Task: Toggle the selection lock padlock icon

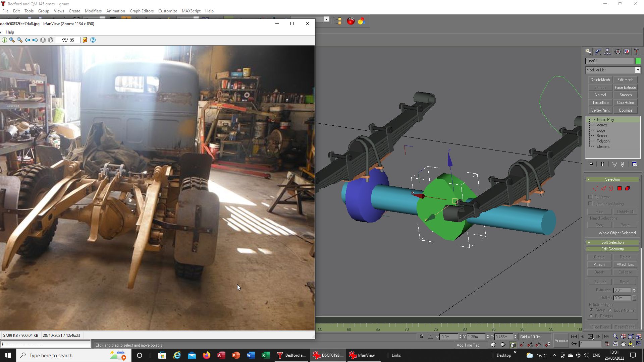Action: 421,337
